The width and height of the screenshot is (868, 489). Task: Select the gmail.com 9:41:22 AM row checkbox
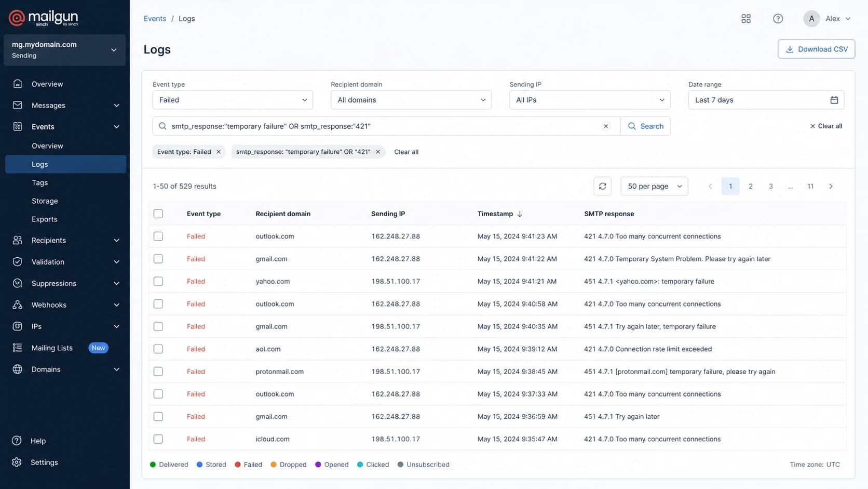[x=158, y=259]
